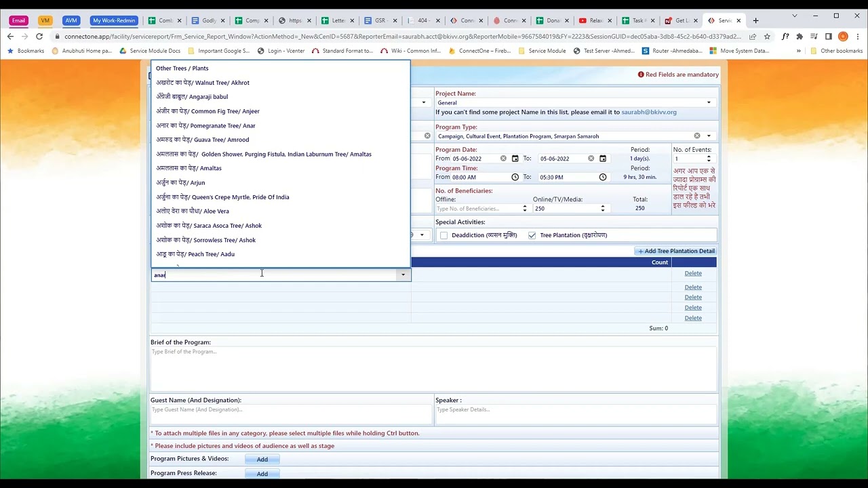Go back using the browser back arrow
The width and height of the screenshot is (868, 488).
[x=10, y=37]
